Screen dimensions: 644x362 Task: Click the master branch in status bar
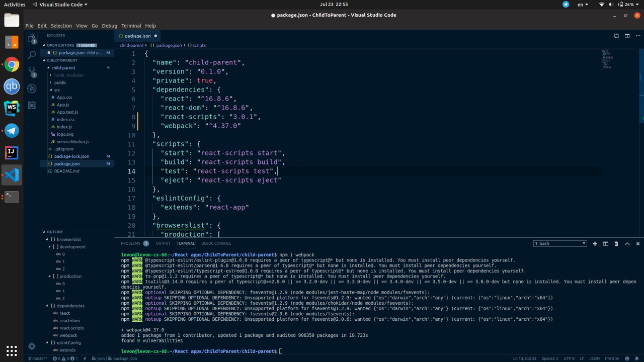pos(38,358)
